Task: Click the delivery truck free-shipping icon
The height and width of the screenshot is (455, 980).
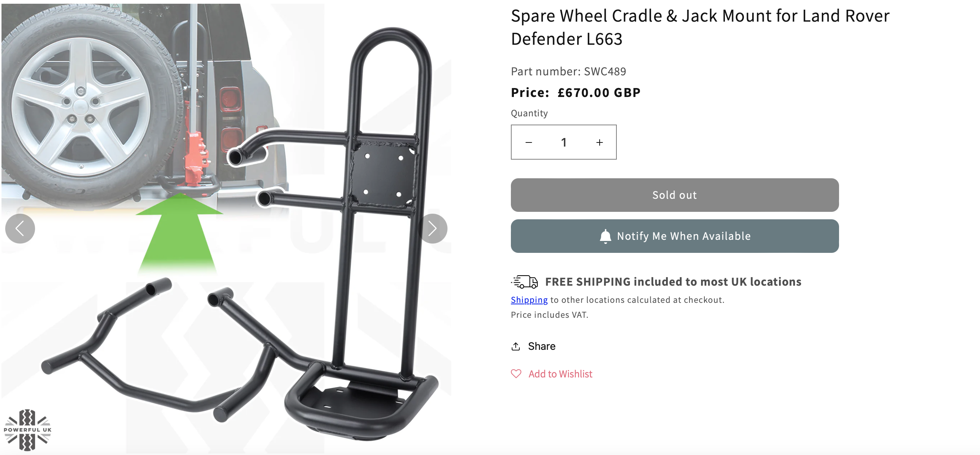Action: [524, 282]
